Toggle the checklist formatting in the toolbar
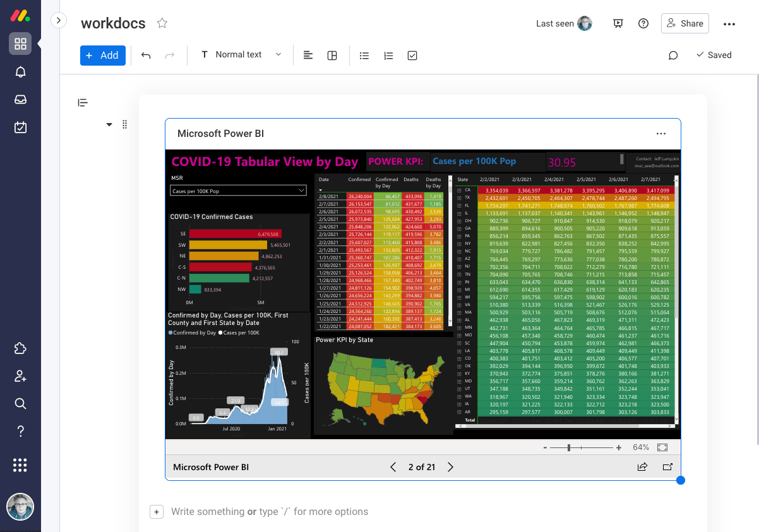The width and height of the screenshot is (759, 532). pyautogui.click(x=412, y=56)
